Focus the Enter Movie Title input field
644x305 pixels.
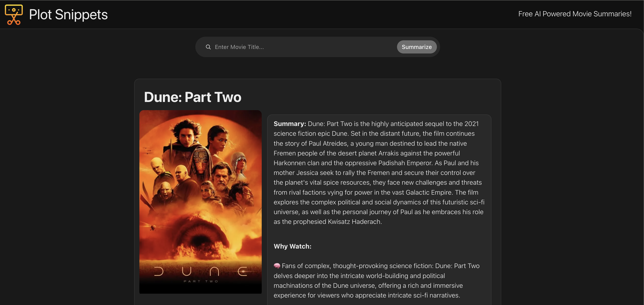(x=303, y=47)
